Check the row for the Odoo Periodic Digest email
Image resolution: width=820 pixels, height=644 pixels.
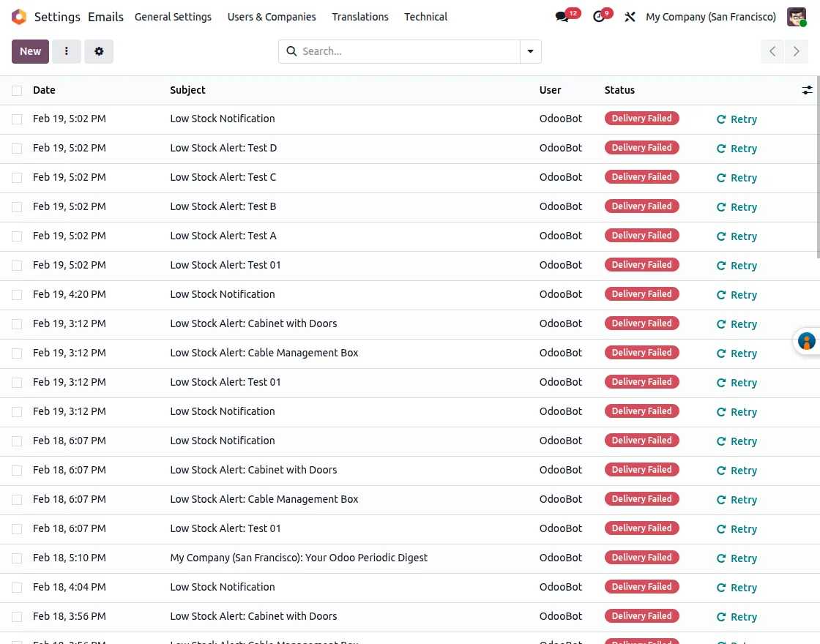[x=17, y=558]
